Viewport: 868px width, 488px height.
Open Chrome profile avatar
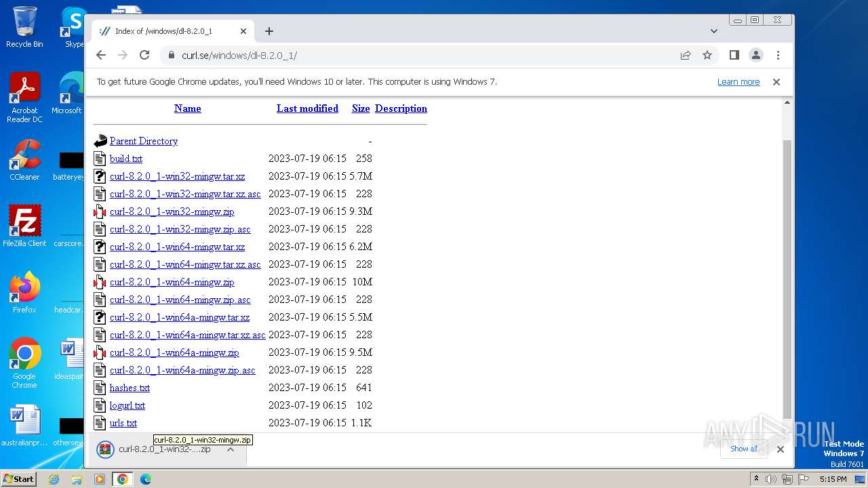point(755,55)
